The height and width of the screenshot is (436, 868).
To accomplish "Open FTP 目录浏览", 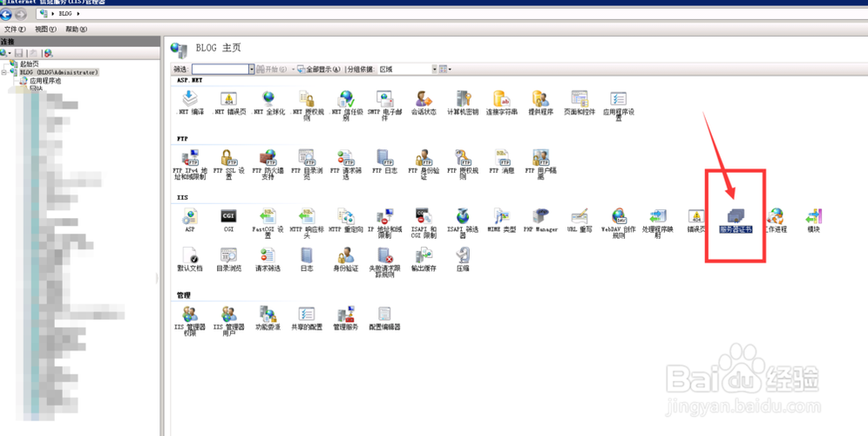I will click(307, 165).
